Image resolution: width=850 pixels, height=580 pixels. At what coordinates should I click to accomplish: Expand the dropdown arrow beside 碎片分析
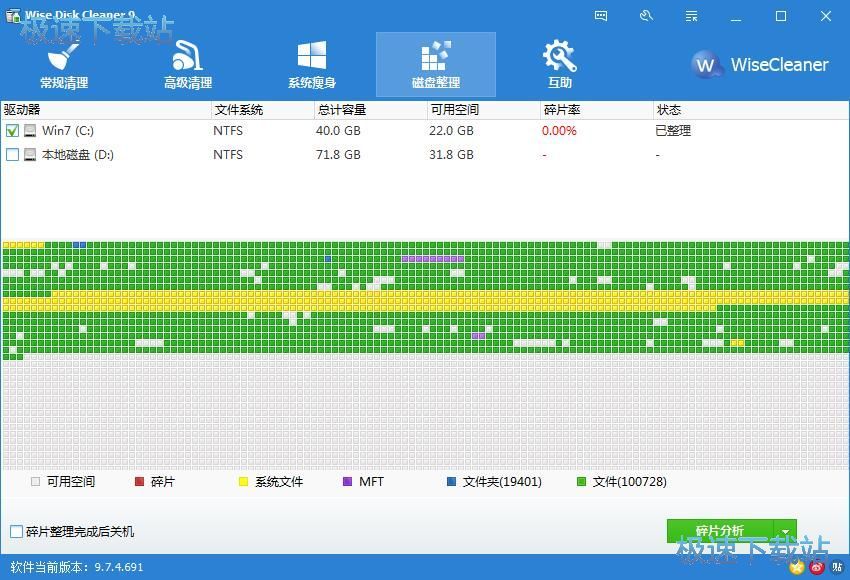tap(786, 531)
